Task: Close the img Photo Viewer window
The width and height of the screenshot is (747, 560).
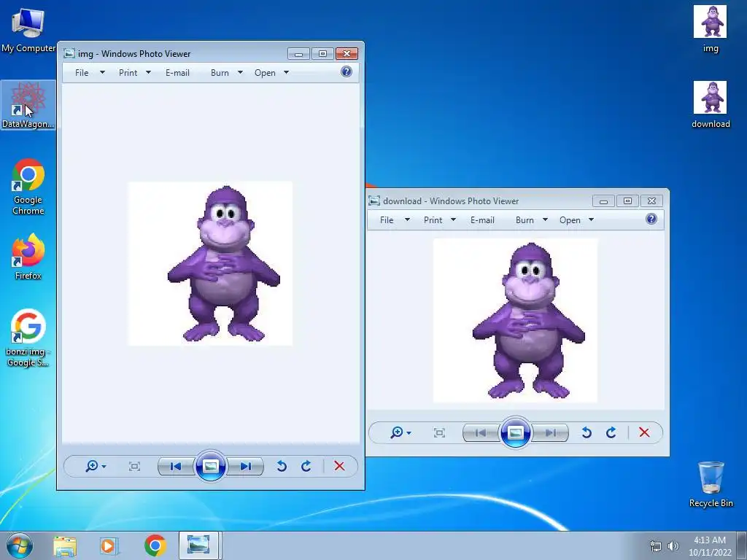Action: (347, 54)
